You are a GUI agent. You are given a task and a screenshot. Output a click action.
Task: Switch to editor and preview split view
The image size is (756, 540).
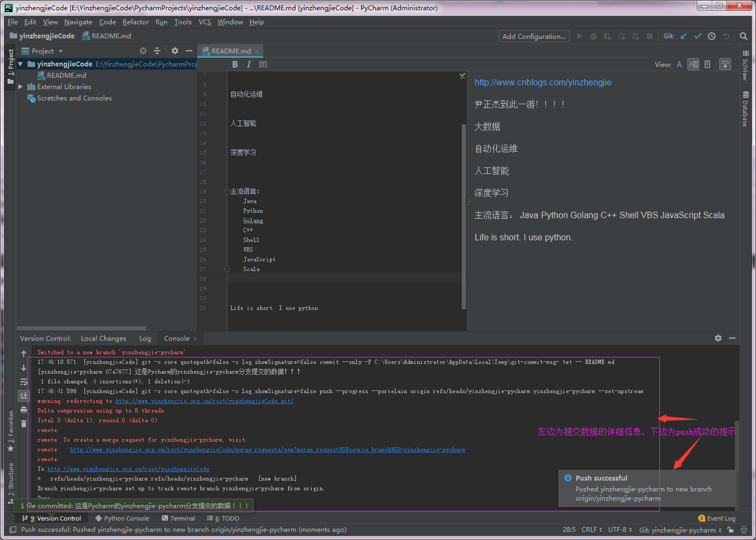coord(693,64)
